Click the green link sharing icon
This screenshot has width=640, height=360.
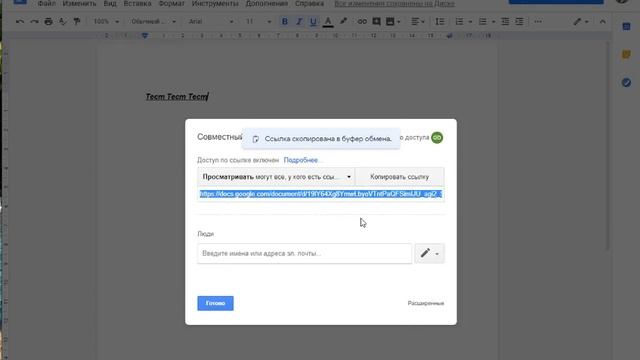pyautogui.click(x=437, y=138)
